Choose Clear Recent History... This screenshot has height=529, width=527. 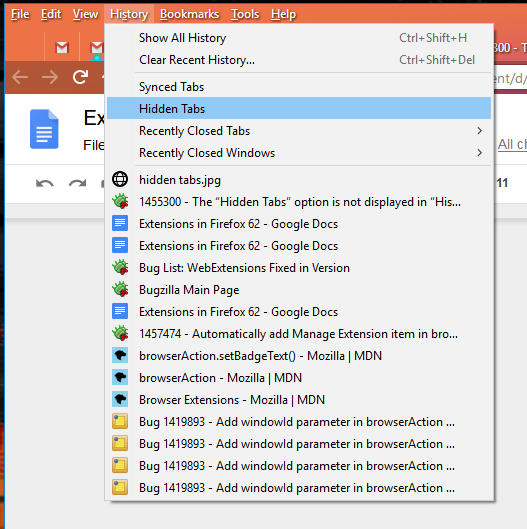coord(299,60)
